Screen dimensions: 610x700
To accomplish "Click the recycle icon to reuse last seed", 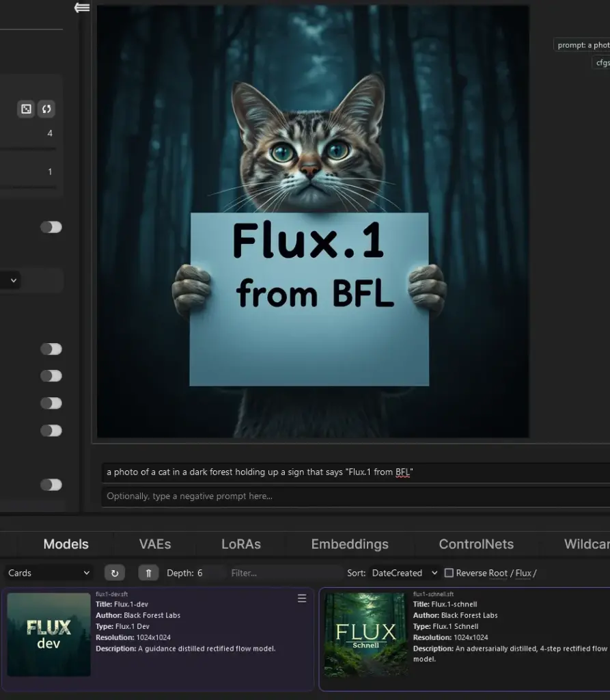I will coord(46,109).
